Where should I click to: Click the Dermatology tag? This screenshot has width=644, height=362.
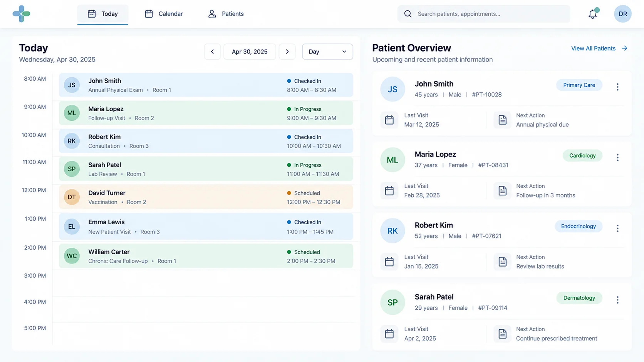(579, 298)
